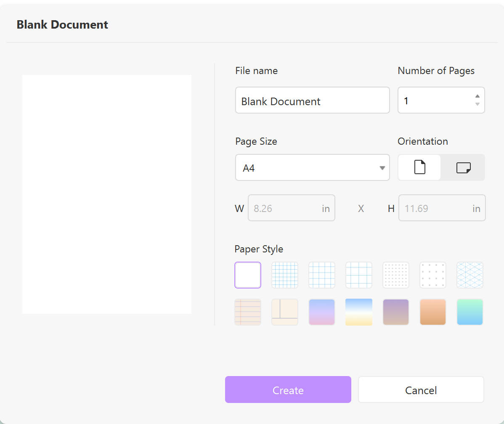Cancel the blank document dialog
The width and height of the screenshot is (504, 424).
pyautogui.click(x=421, y=390)
